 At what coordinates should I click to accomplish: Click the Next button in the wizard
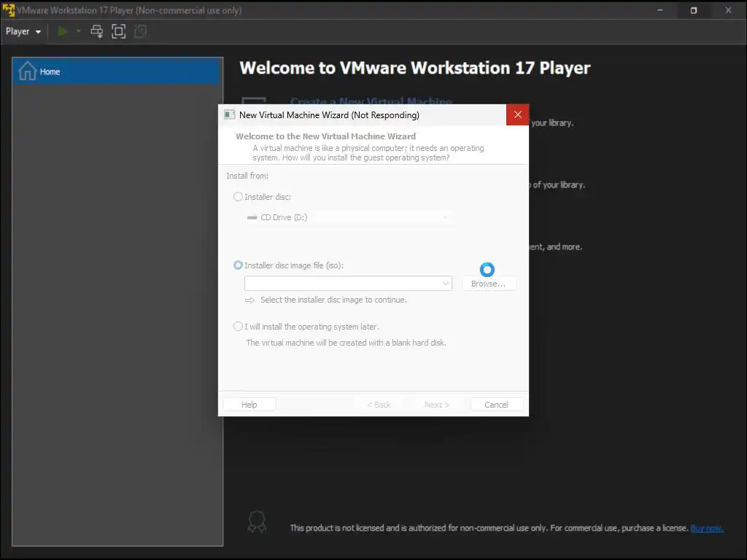click(x=436, y=404)
